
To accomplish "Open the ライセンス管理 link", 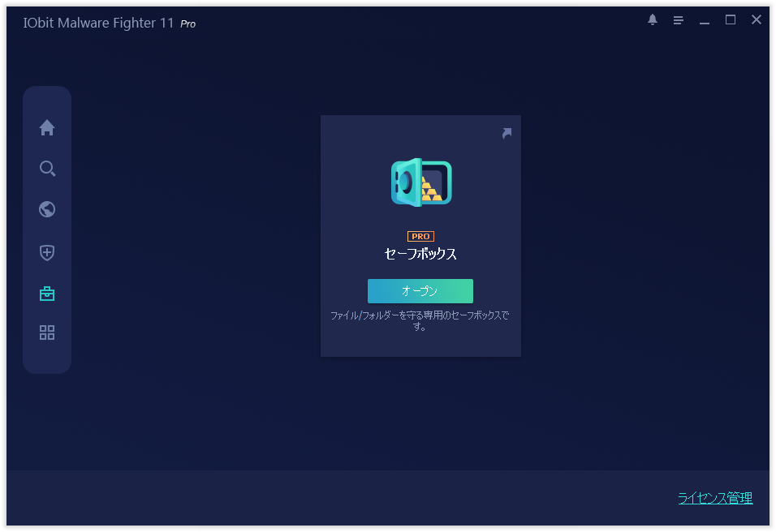I will point(715,498).
